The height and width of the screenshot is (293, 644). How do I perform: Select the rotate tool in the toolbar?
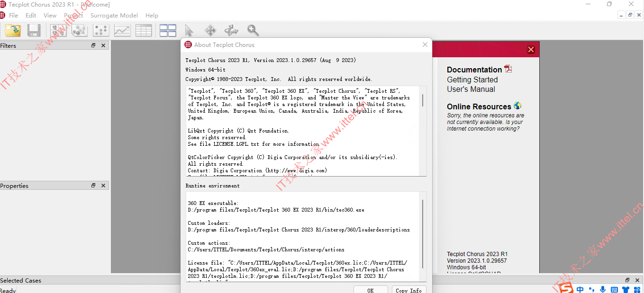[231, 30]
